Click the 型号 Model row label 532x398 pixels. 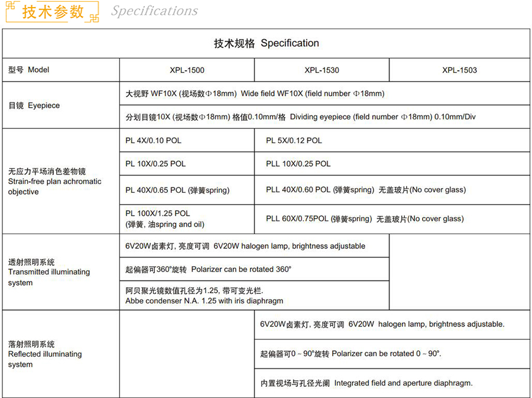coord(29,70)
